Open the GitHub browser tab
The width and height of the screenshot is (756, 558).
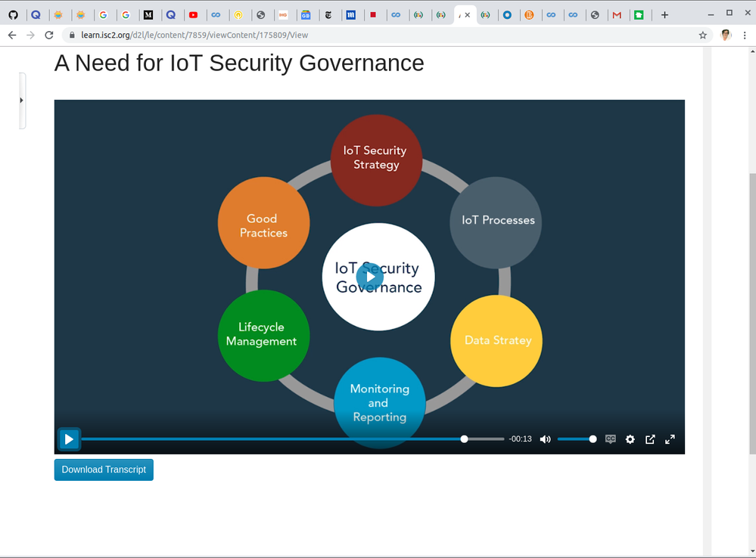pos(13,14)
